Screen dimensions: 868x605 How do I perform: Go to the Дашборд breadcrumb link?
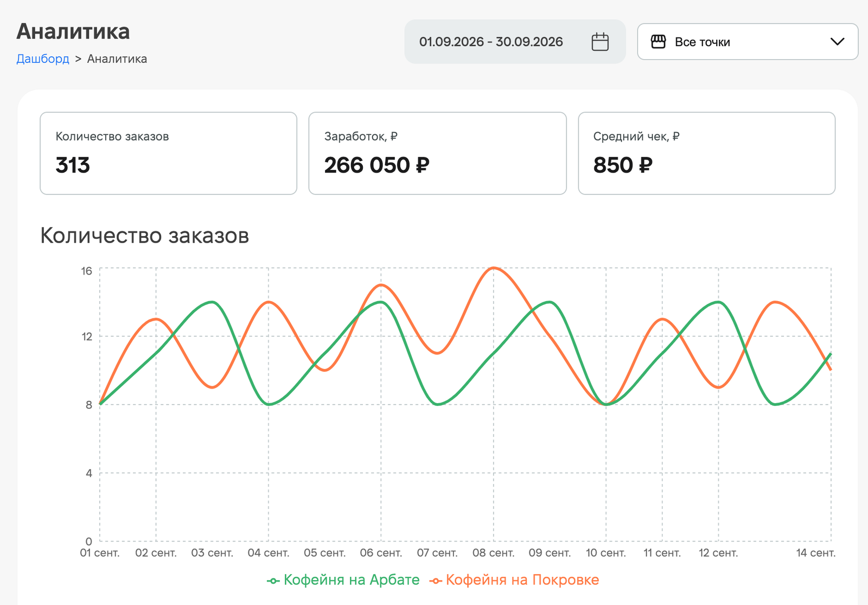[43, 59]
